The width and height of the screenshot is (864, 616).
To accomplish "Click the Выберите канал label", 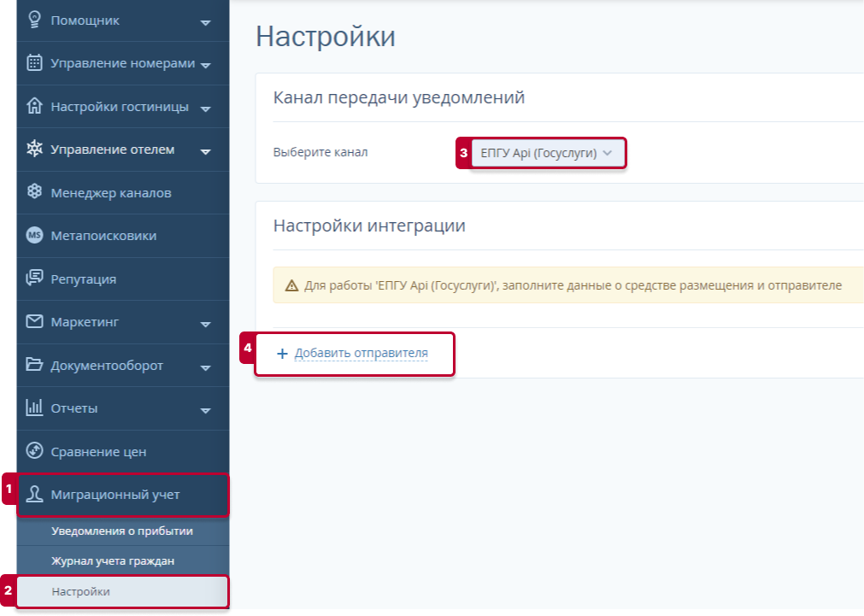I will (x=320, y=152).
